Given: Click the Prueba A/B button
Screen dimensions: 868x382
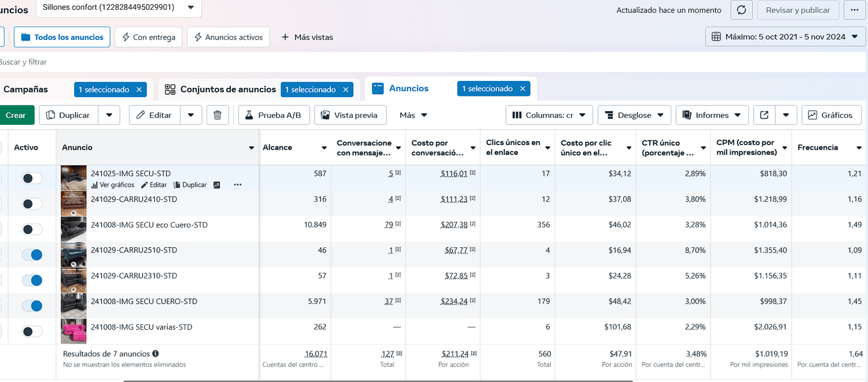Looking at the screenshot, I should point(273,115).
